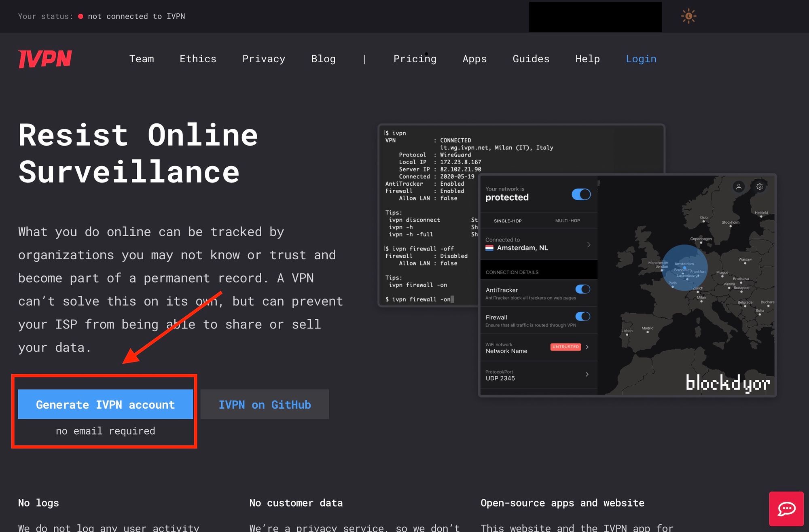Image resolution: width=809 pixels, height=532 pixels.
Task: Click the Warsaw marker on map
Action: (x=745, y=263)
